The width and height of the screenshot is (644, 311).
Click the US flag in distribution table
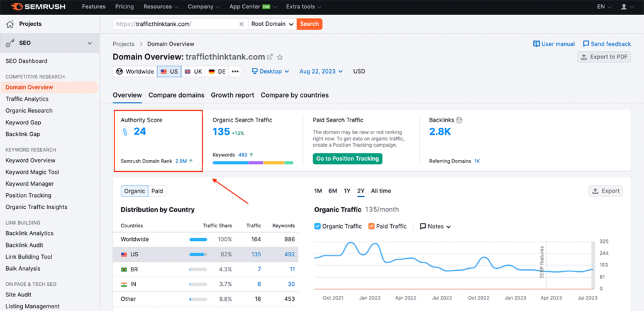pyautogui.click(x=124, y=254)
